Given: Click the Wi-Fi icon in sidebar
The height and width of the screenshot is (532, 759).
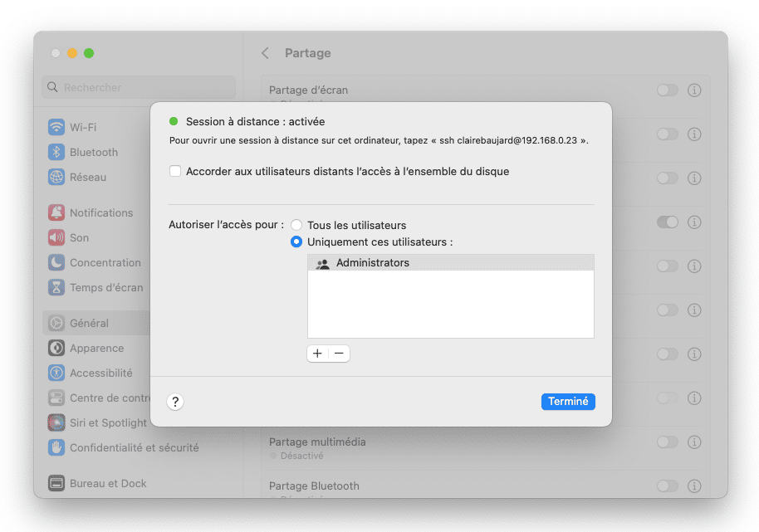Looking at the screenshot, I should [56, 128].
